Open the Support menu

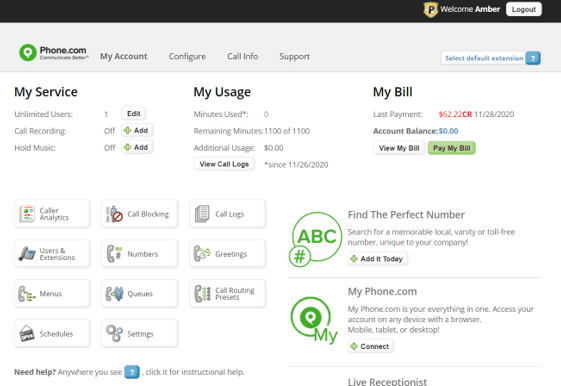294,56
